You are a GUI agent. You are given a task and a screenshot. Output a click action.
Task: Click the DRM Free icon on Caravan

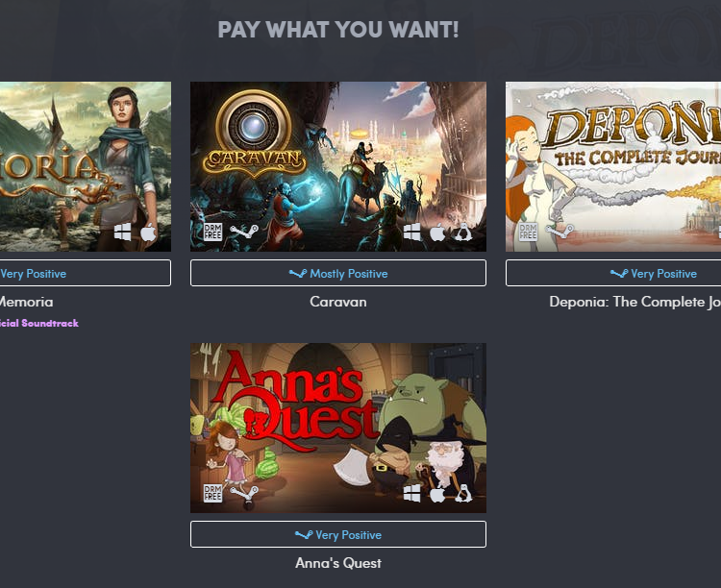[x=212, y=233]
